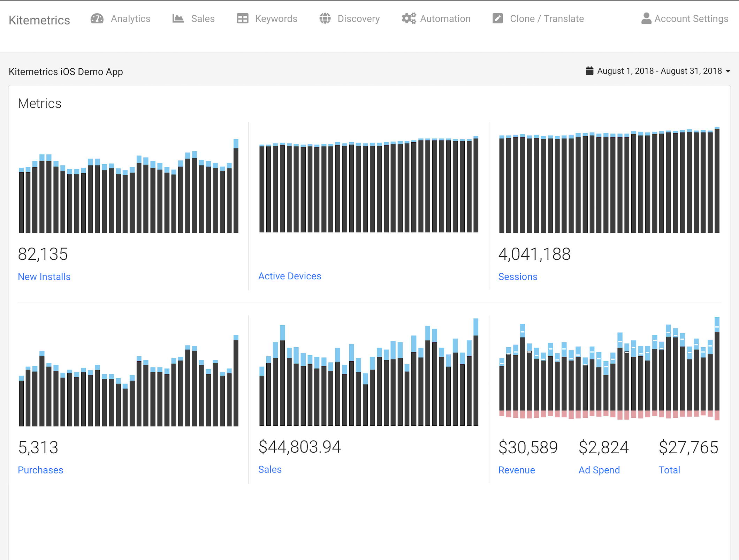Navigate to the Discovery section
This screenshot has width=739, height=560.
(358, 18)
